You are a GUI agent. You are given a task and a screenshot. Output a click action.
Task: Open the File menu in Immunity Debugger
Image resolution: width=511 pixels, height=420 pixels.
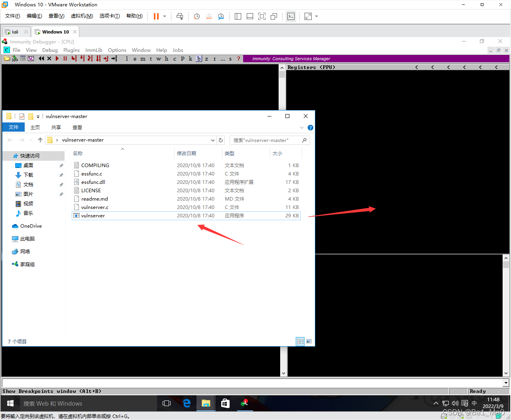(16, 50)
